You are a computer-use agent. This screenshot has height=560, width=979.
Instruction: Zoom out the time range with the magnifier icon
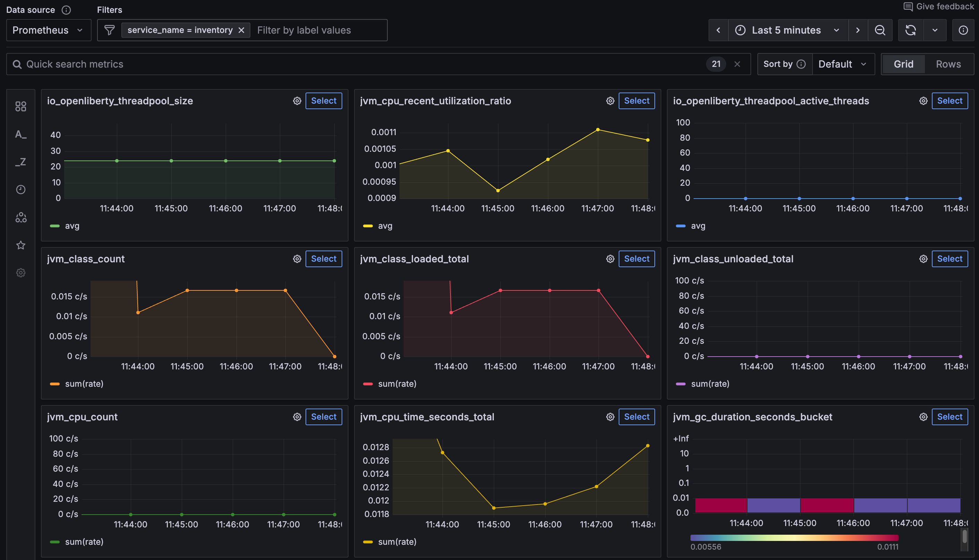coord(880,30)
